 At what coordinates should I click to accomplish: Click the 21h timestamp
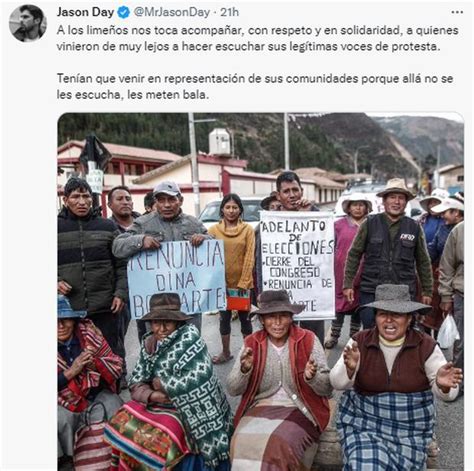click(x=229, y=12)
